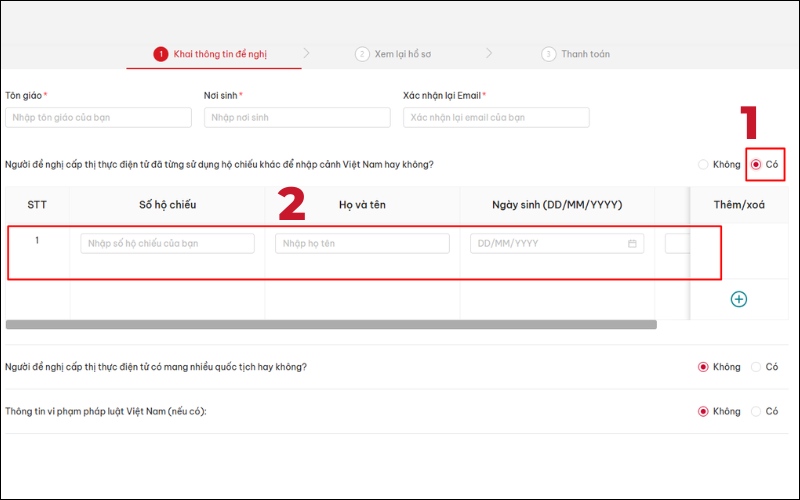Click the Họ và tên input in row 1
Viewport: 800px width, 500px height.
tap(362, 243)
